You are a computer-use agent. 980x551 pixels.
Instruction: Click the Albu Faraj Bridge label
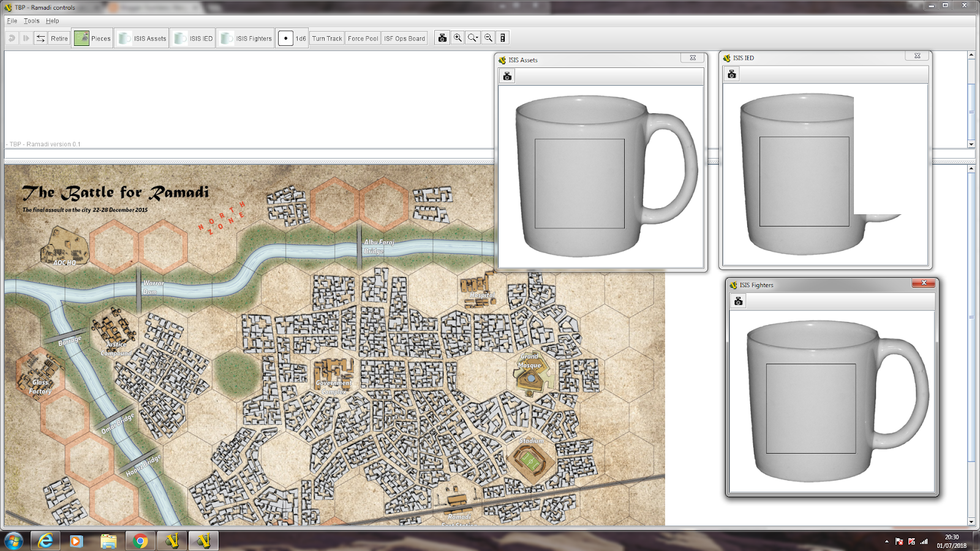(x=379, y=247)
